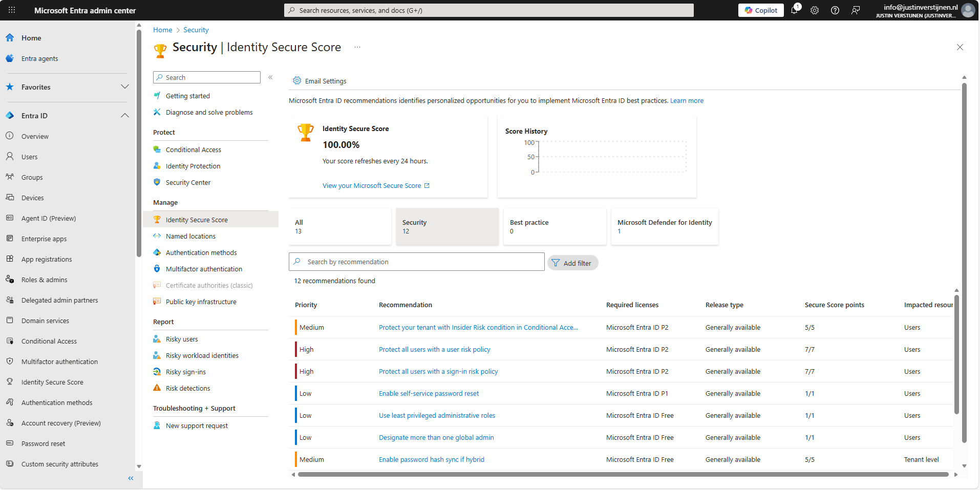
Task: Click the help question mark icon
Action: pos(835,10)
